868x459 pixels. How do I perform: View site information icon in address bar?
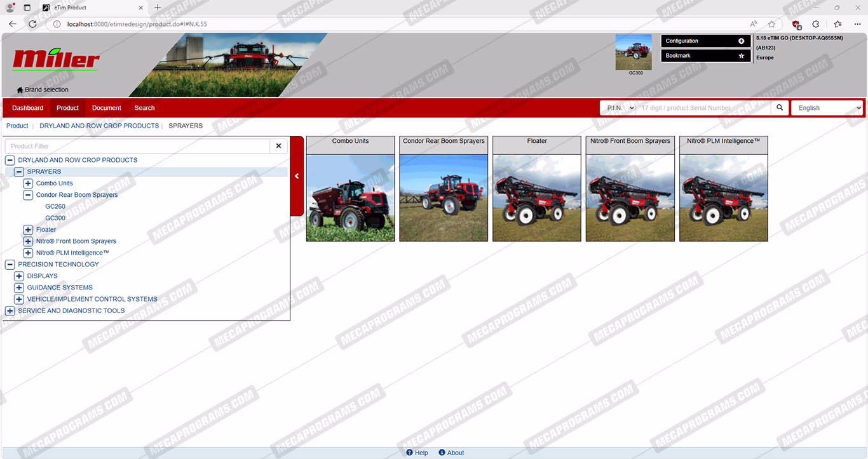pyautogui.click(x=57, y=24)
